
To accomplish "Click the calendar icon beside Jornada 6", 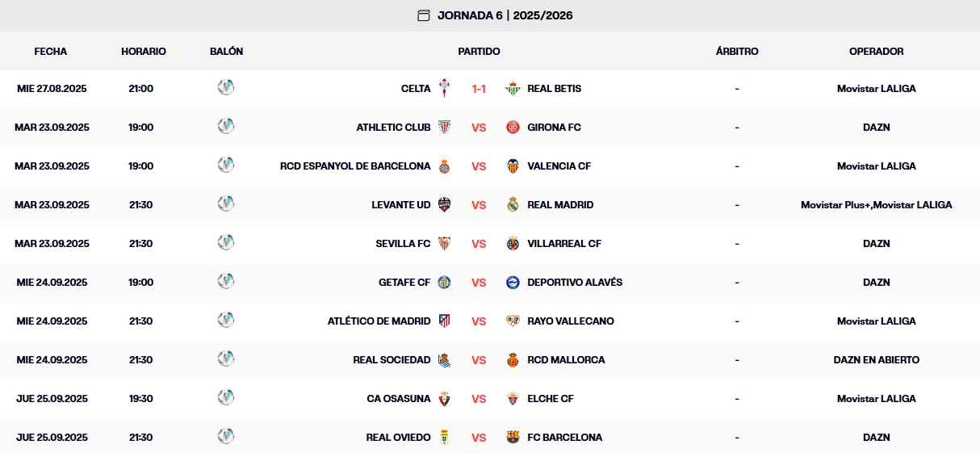I will coord(424,15).
